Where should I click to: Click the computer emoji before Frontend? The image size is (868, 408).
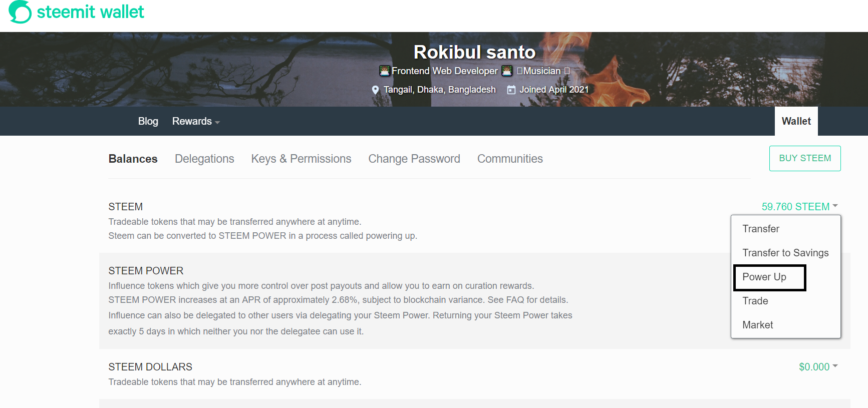tap(385, 71)
